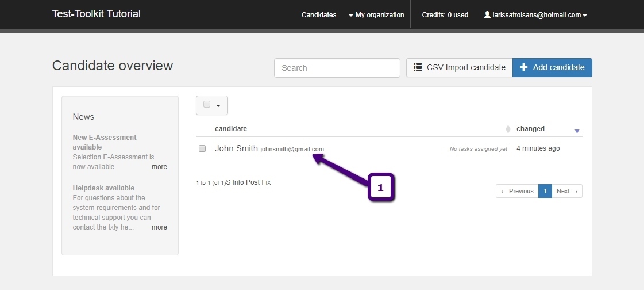Viewport: 644px width, 290px height.
Task: Go to the Next page of results
Action: pyautogui.click(x=567, y=191)
